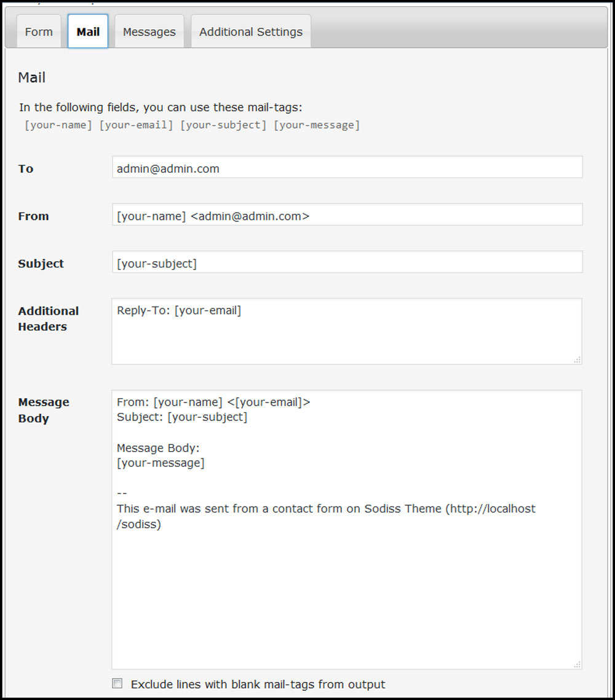Click the Additional Headers label
Image resolution: width=615 pixels, height=700 pixels.
[x=48, y=318]
